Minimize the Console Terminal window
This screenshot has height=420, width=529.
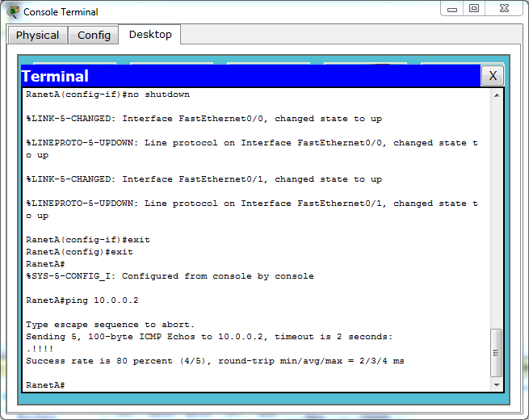(452, 9)
